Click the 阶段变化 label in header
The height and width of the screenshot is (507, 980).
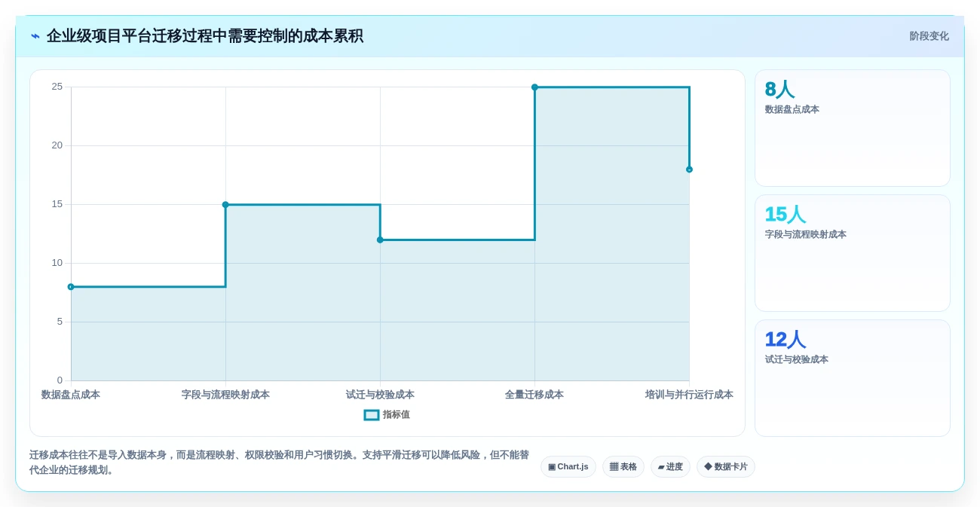[929, 36]
